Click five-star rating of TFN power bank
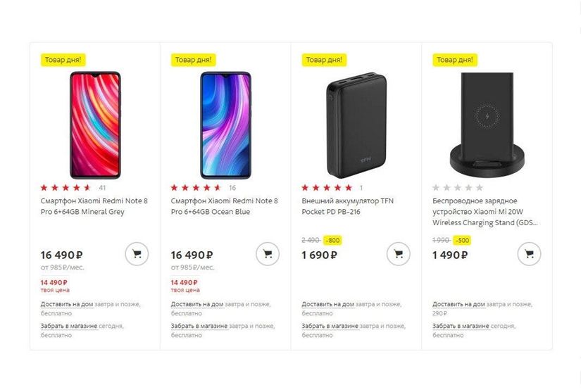 tap(327, 188)
